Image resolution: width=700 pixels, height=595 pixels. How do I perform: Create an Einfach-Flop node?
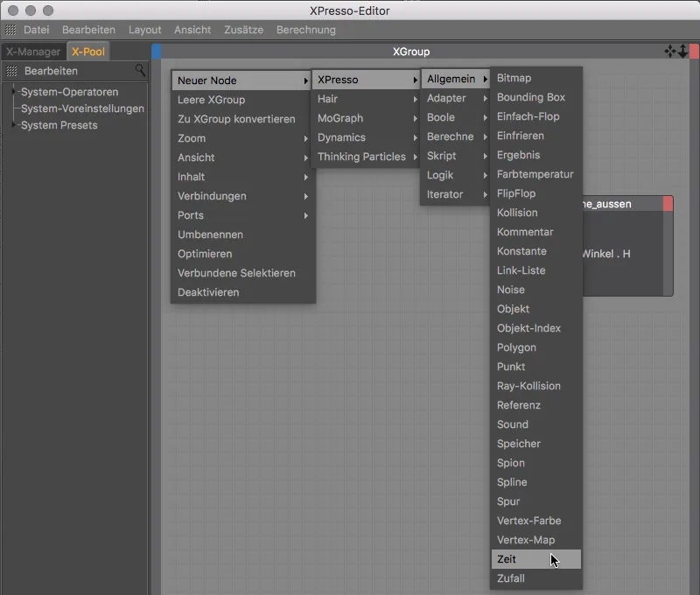tap(536, 116)
